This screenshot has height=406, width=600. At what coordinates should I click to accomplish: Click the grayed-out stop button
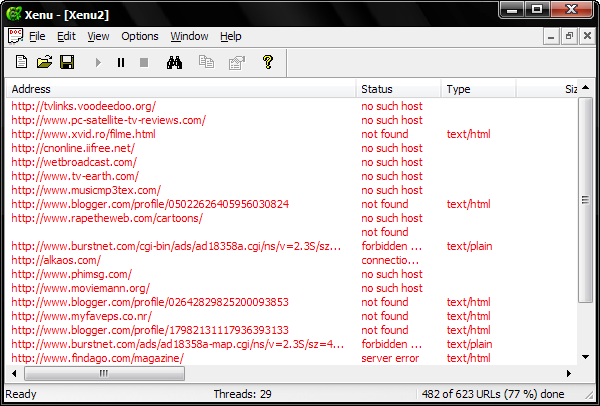[x=144, y=62]
